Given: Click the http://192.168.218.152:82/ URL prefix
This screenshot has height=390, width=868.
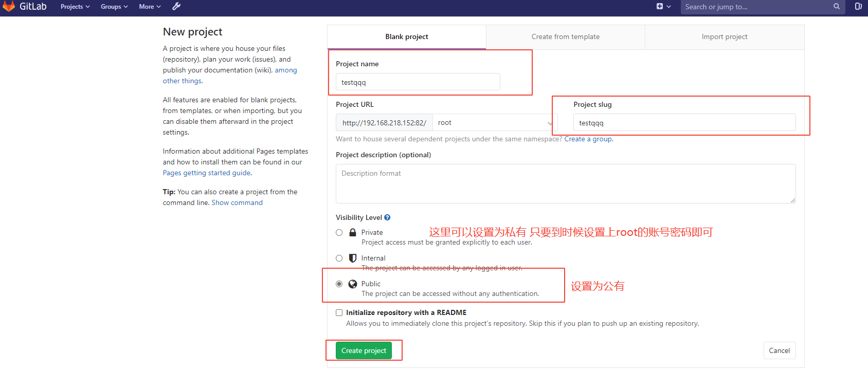Looking at the screenshot, I should (x=384, y=123).
